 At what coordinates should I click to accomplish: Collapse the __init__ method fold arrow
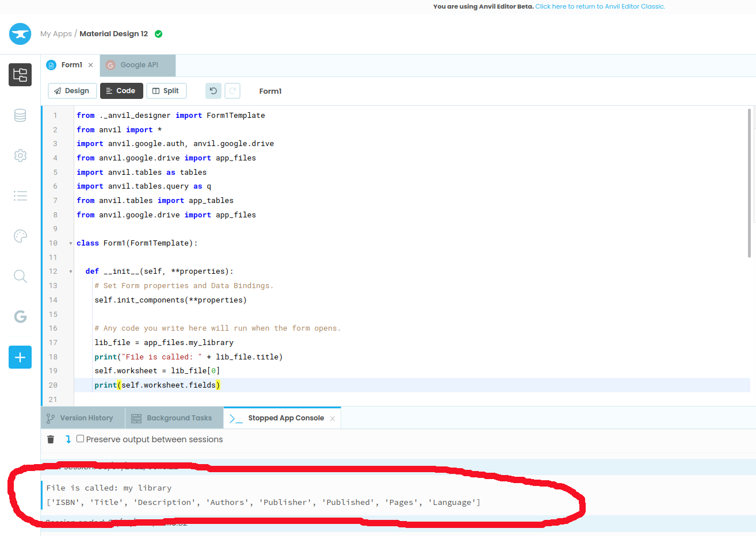(71, 271)
